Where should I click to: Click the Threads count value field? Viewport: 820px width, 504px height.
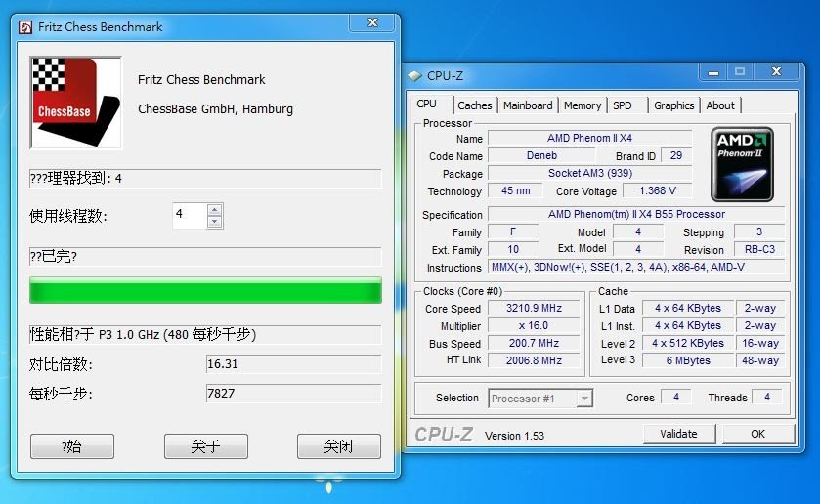(767, 398)
